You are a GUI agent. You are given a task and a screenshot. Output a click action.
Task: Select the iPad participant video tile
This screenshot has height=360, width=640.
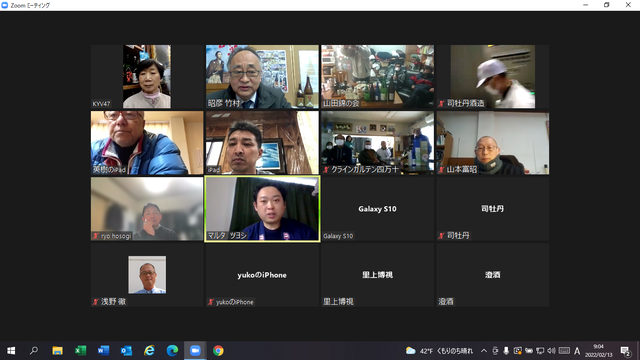tap(262, 143)
